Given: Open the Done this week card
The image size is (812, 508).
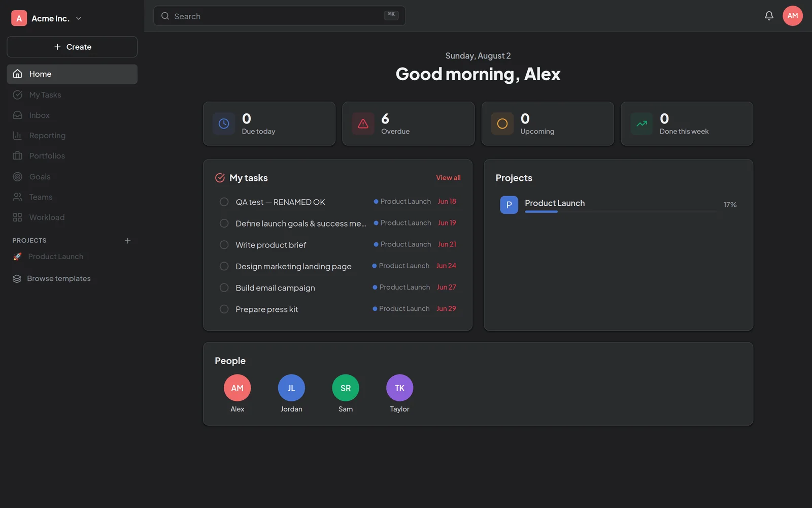Looking at the screenshot, I should pyautogui.click(x=687, y=124).
